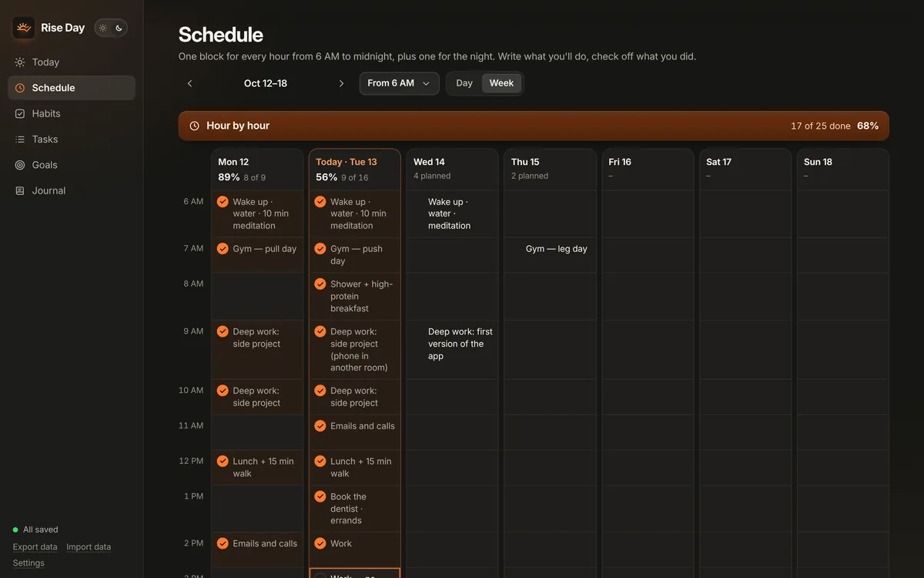Image resolution: width=924 pixels, height=578 pixels.
Task: Uncheck Monday Emails and calls
Action: coord(223,543)
